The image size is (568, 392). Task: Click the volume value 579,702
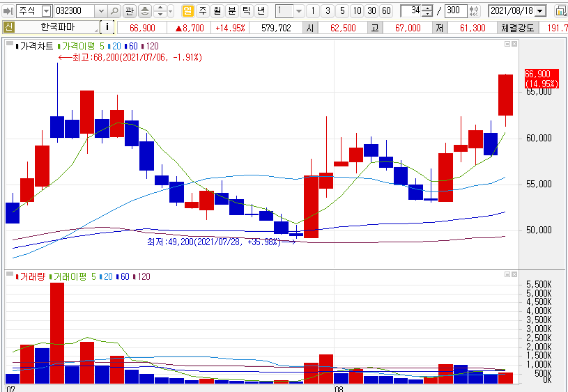tap(276, 28)
